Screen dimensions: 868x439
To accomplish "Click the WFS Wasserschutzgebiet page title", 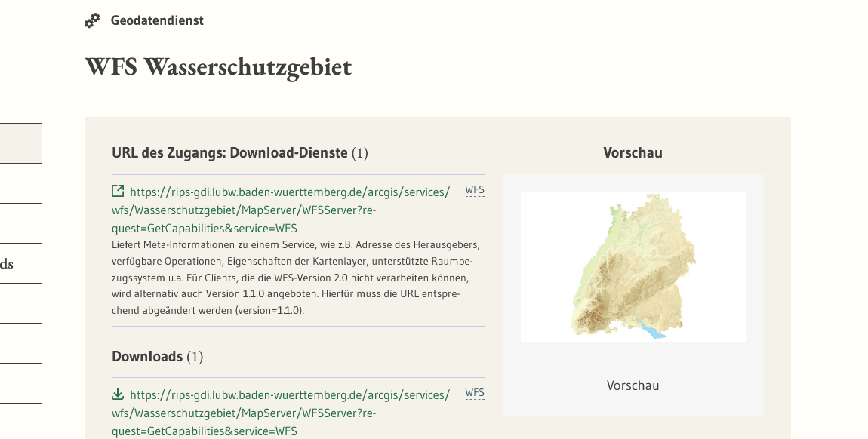I will point(219,67).
